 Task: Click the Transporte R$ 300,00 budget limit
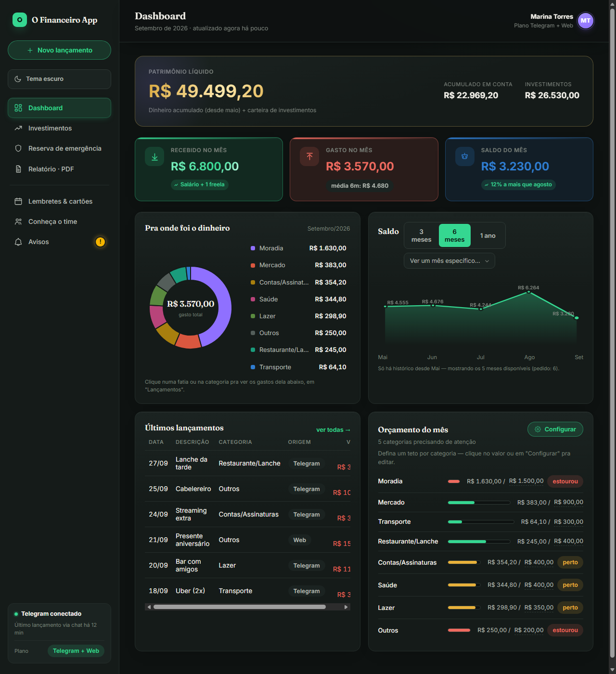[568, 522]
